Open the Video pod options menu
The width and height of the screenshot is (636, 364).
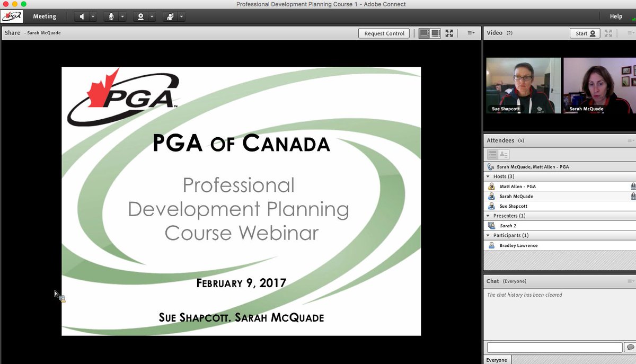coord(631,33)
